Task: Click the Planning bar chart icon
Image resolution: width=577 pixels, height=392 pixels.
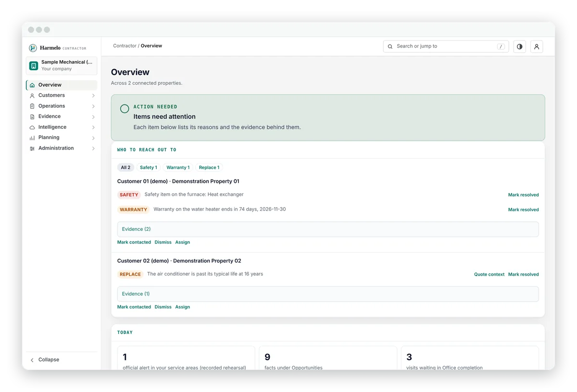Action: pos(32,138)
